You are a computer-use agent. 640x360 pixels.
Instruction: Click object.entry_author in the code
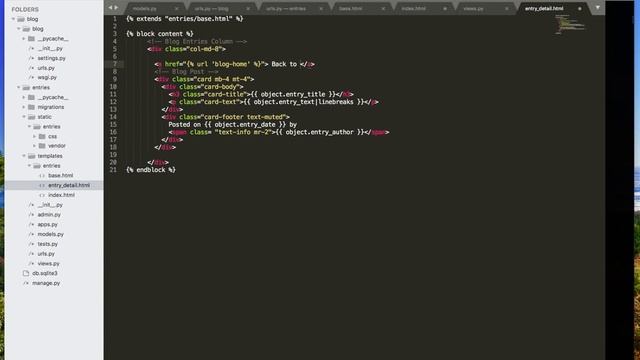click(320, 132)
